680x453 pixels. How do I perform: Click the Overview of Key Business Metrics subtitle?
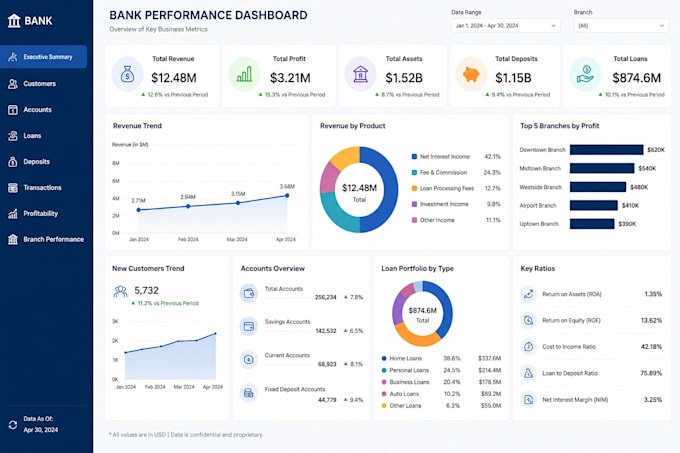point(158,29)
